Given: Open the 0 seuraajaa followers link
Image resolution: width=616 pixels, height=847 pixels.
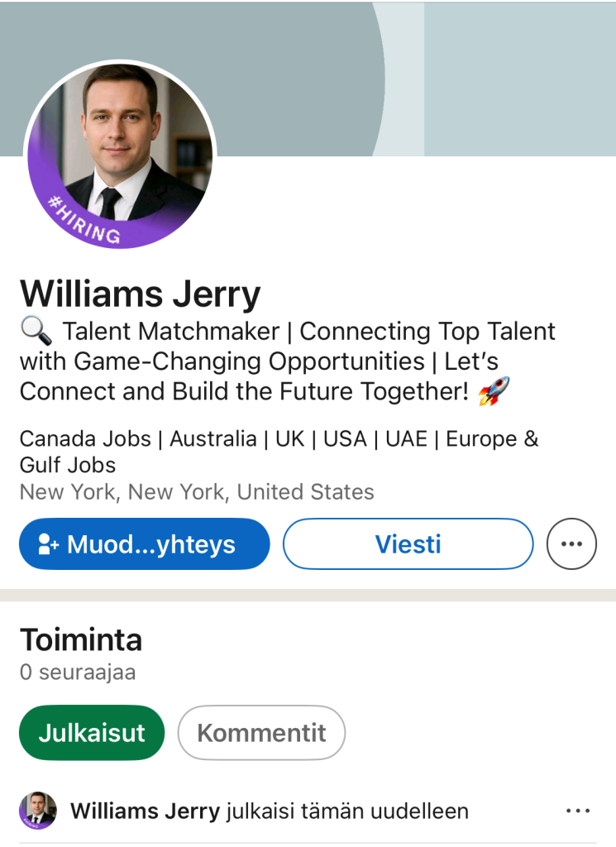Looking at the screenshot, I should point(78,673).
